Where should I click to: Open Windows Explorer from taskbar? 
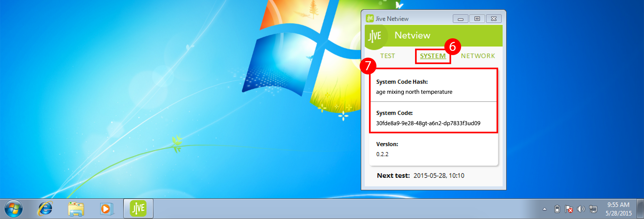[x=76, y=209]
